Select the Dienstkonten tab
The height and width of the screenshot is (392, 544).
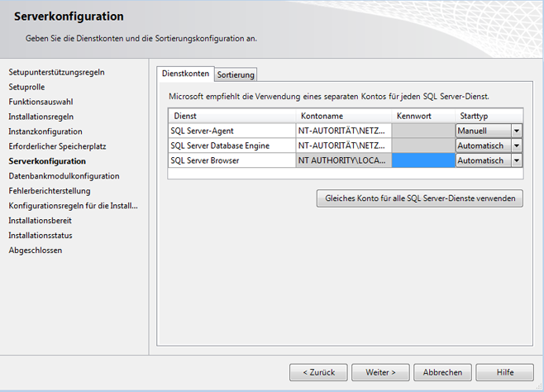pos(186,74)
